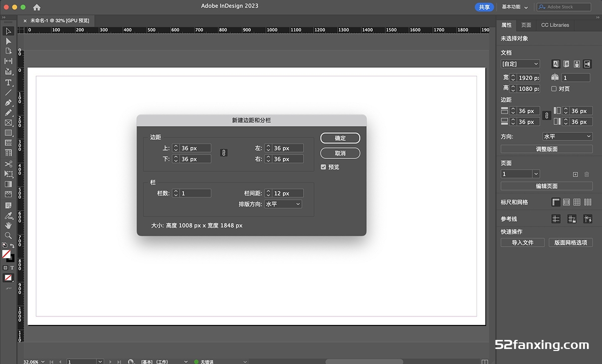This screenshot has height=364, width=602.
Task: Toggle show rulers in 标尺和网格
Action: (556, 202)
